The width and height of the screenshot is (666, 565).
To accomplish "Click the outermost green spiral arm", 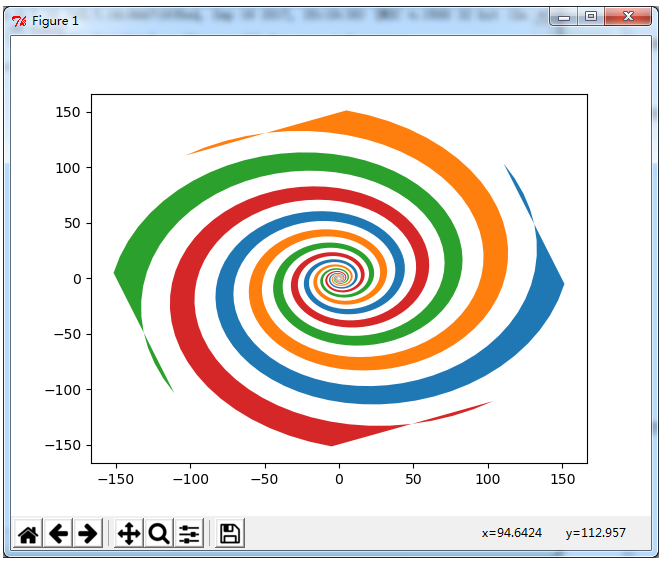I will (x=170, y=200).
